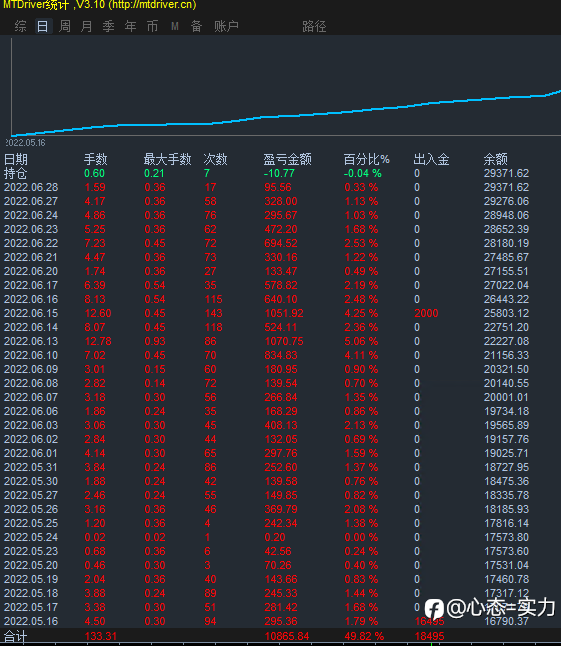This screenshot has height=646, width=561.
Task: Open the 季 quarterly tab
Action: click(x=108, y=26)
